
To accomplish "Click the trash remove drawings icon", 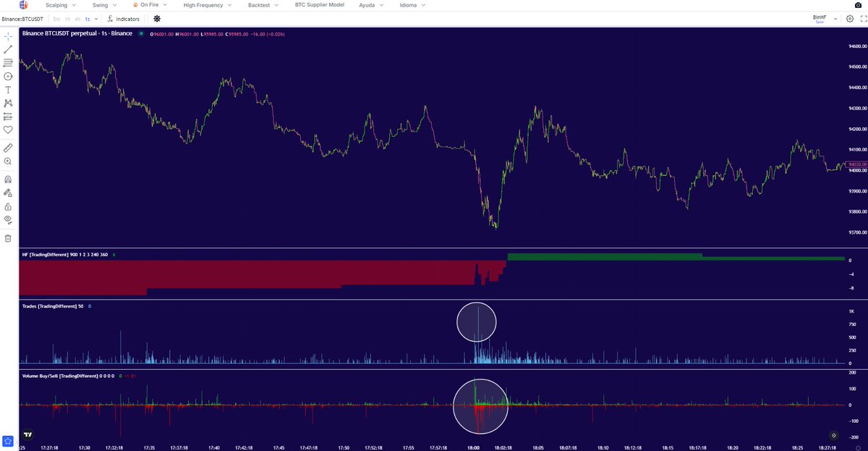I will click(8, 237).
